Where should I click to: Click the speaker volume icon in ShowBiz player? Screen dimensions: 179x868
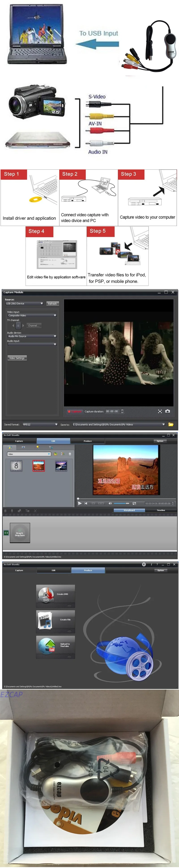[x=110, y=503]
